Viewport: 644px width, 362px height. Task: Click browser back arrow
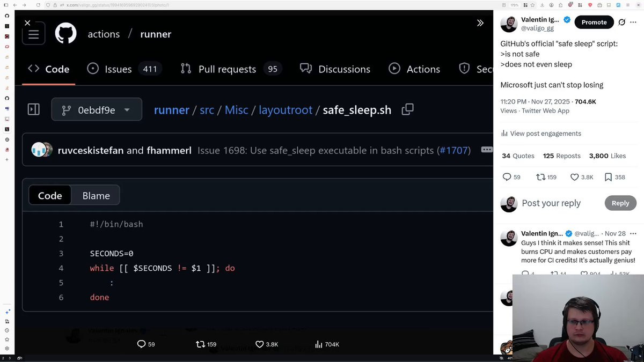(x=15, y=5)
